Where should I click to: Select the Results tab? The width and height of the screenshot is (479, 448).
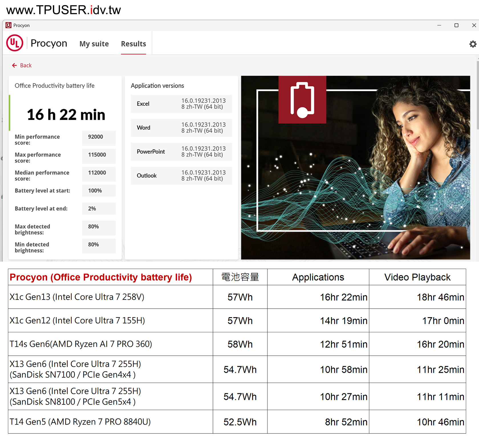point(133,44)
